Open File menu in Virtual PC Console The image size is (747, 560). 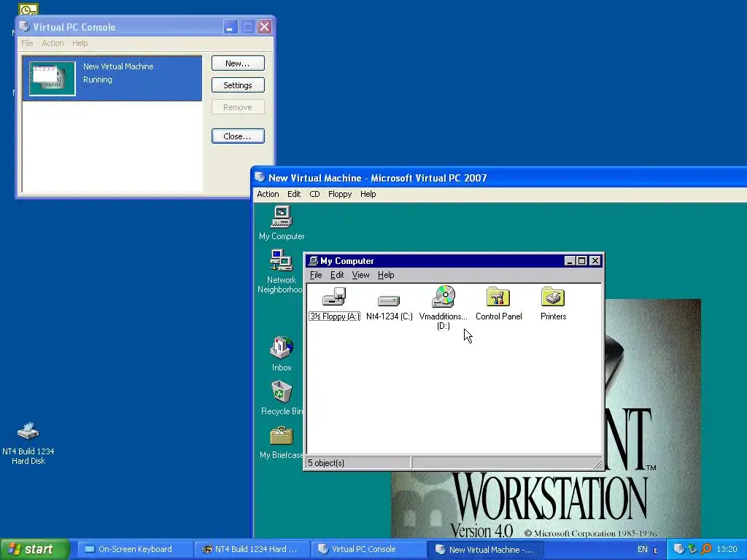click(27, 43)
